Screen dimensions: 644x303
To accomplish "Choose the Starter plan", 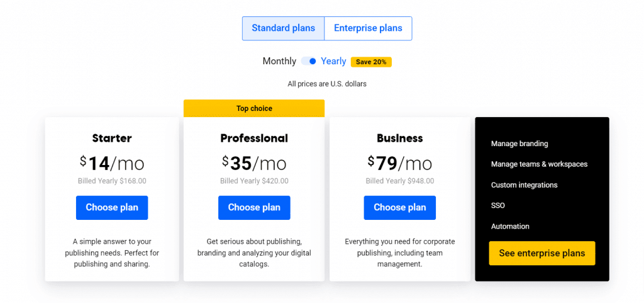I will (x=112, y=208).
